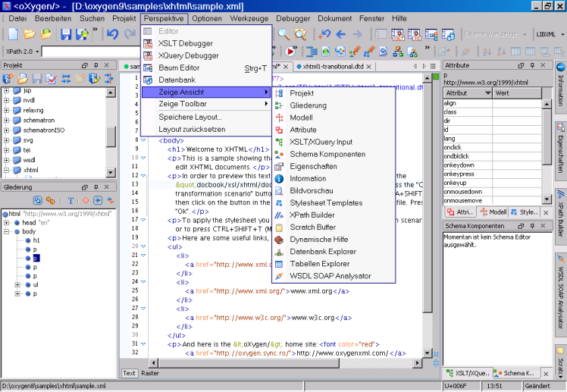This screenshot has width=567, height=392.
Task: Click the XPath expression input field
Action: pos(91,52)
